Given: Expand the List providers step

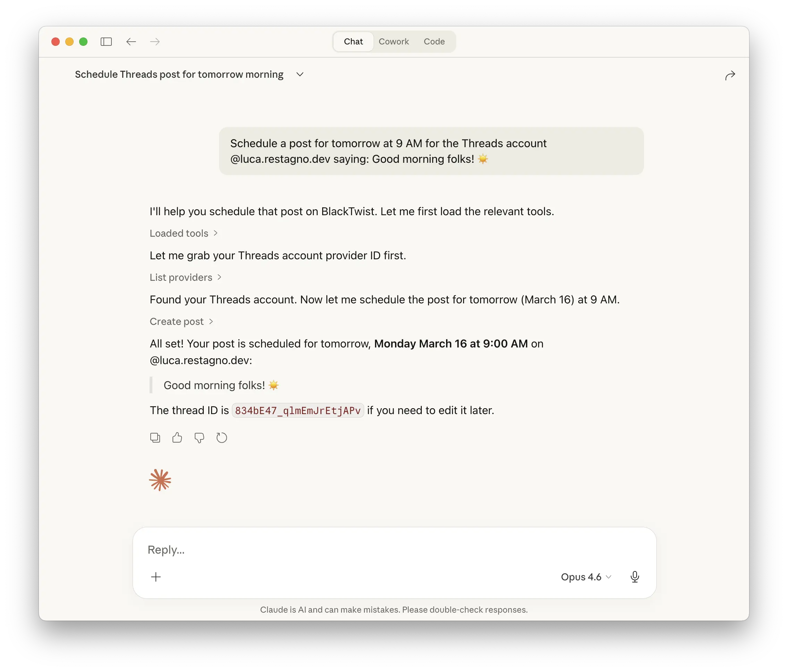Looking at the screenshot, I should (x=185, y=277).
